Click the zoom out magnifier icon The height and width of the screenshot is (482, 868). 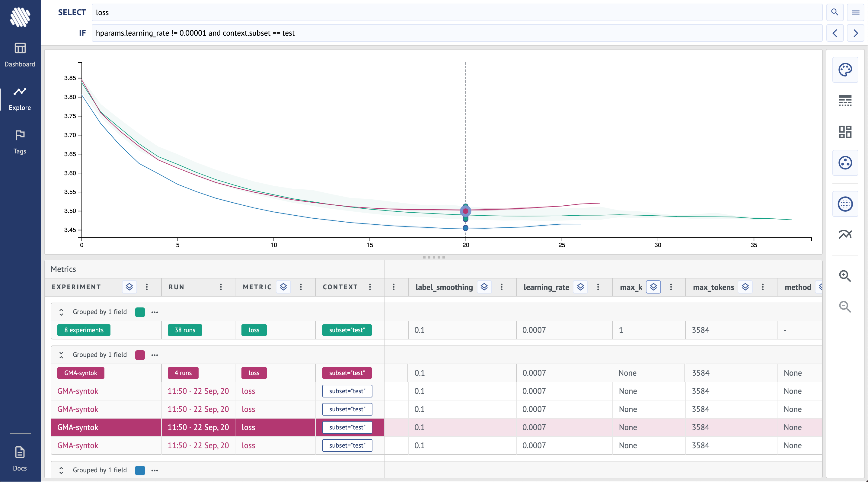tap(845, 307)
